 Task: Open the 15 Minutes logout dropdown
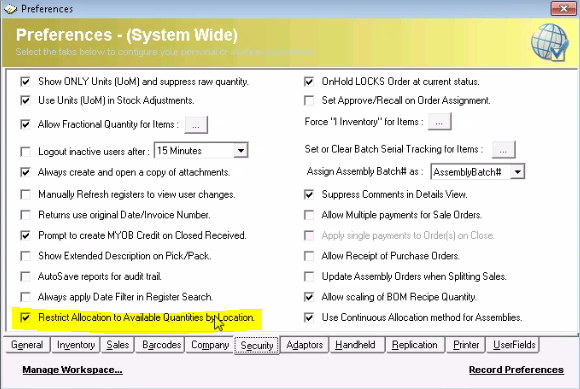(241, 150)
